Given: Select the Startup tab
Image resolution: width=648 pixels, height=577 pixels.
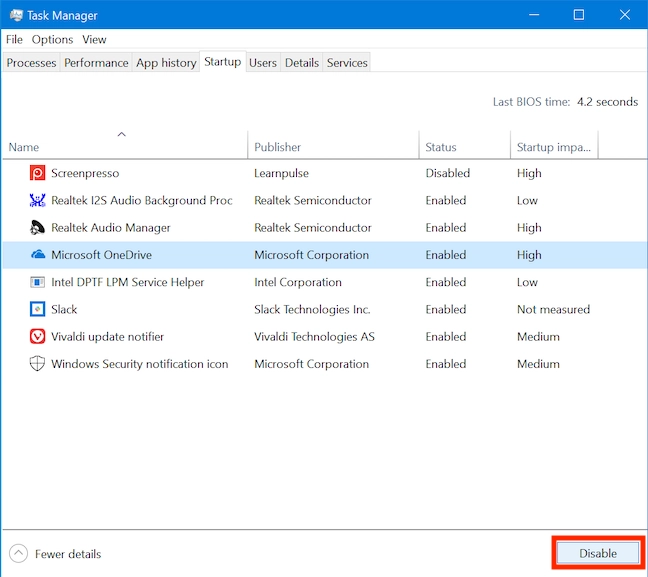Looking at the screenshot, I should 222,62.
